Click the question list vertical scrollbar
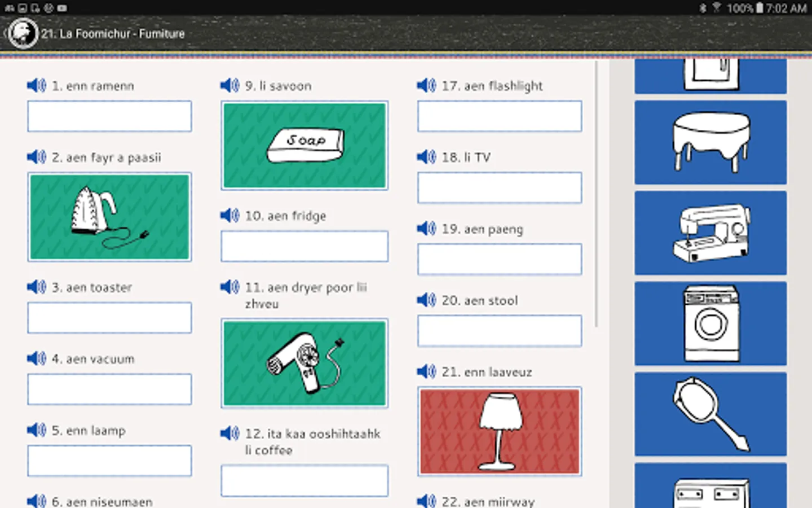The width and height of the screenshot is (812, 508). coord(597,194)
